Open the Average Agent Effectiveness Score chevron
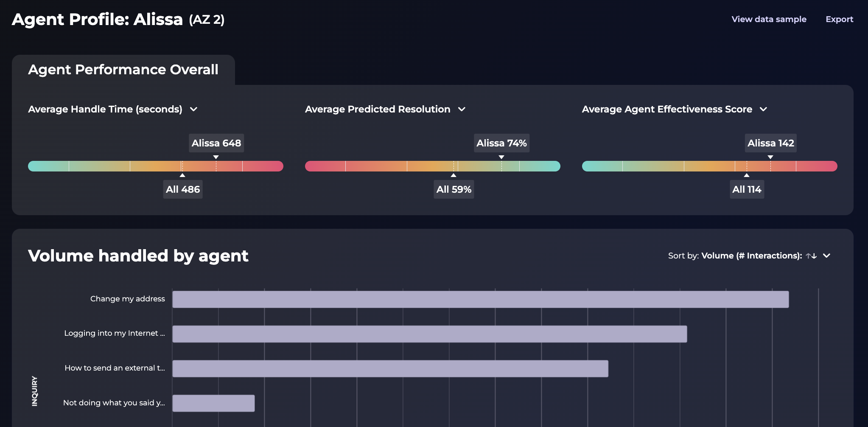Viewport: 868px width, 427px height. (764, 109)
